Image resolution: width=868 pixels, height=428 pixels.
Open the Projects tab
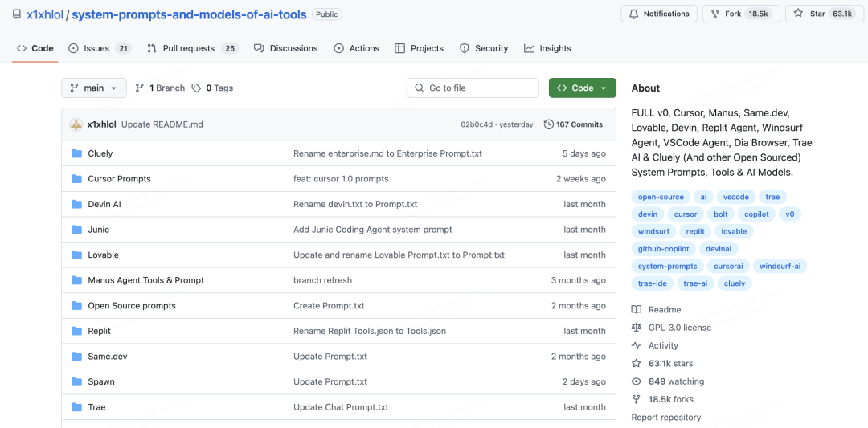coord(419,48)
